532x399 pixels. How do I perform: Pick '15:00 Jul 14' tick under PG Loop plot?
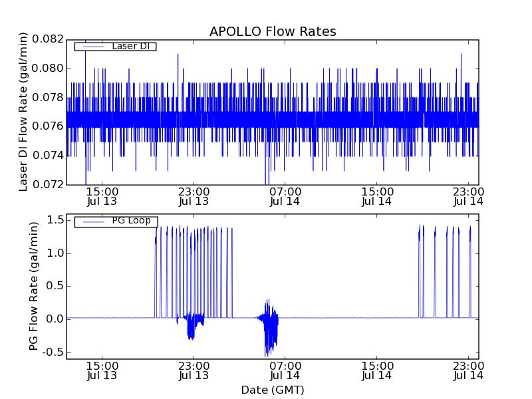pyautogui.click(x=376, y=371)
